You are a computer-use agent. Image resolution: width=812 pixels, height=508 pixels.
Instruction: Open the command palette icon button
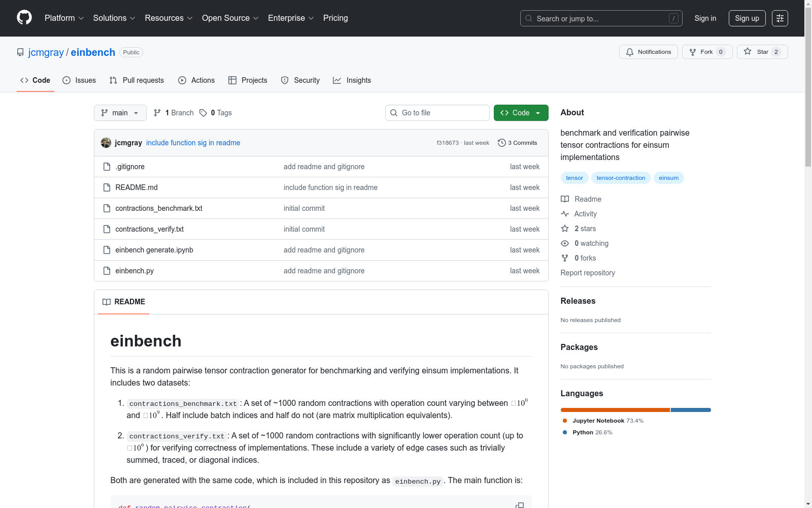780,18
